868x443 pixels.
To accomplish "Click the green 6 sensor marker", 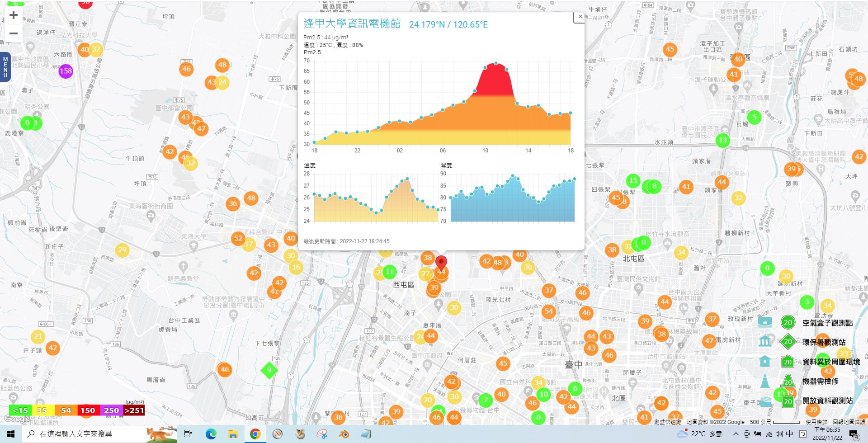I will [575, 388].
